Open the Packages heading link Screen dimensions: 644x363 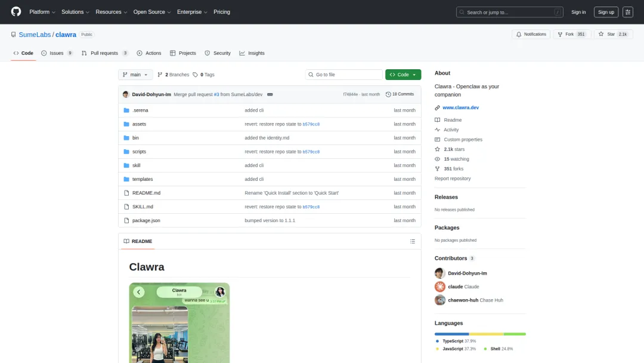point(447,227)
